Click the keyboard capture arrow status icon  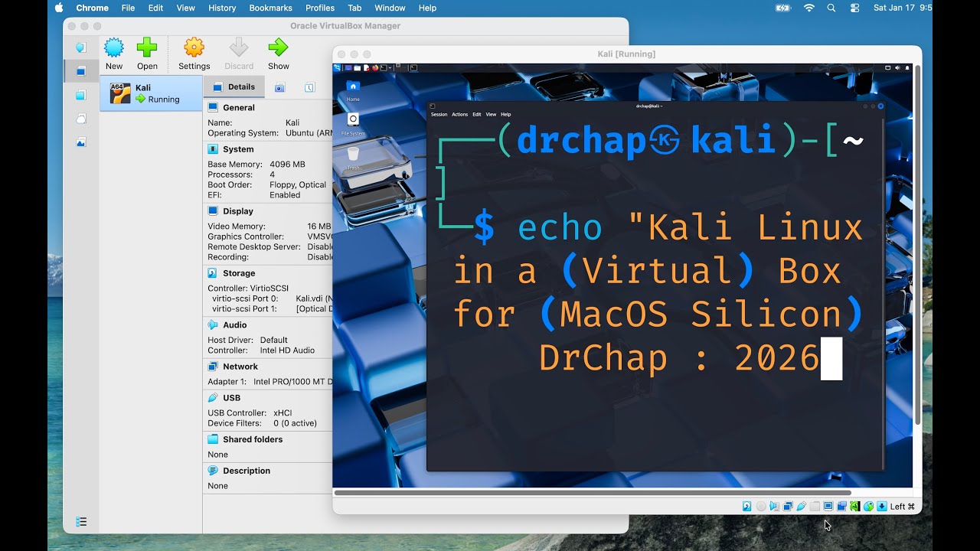point(882,507)
